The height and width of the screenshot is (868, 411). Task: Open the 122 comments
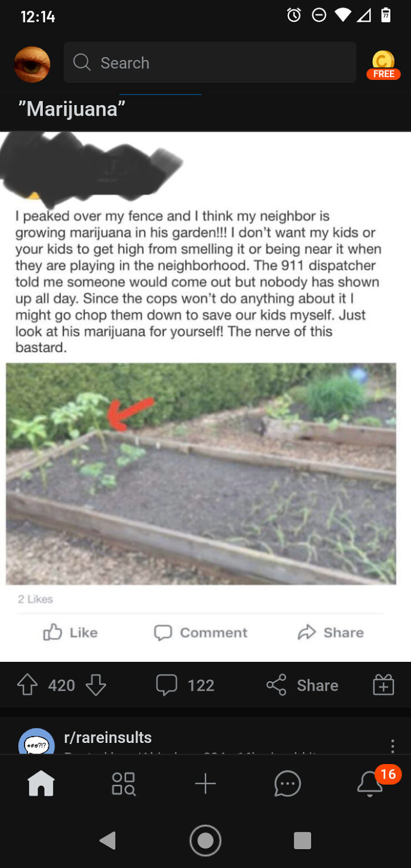pos(185,685)
